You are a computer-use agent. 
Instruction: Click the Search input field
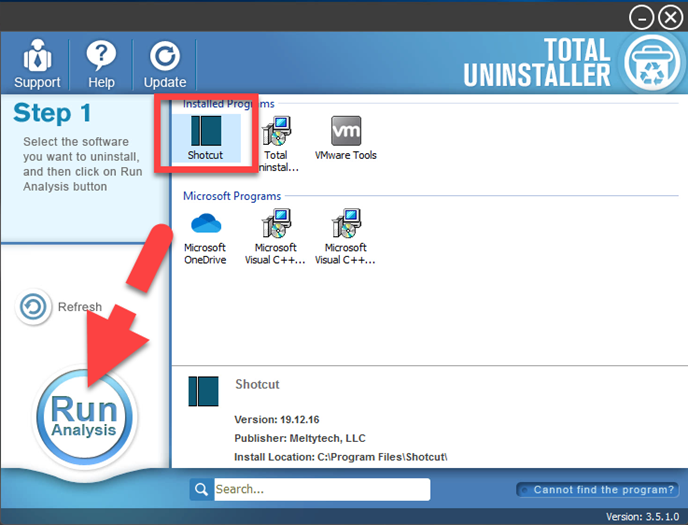tap(322, 489)
